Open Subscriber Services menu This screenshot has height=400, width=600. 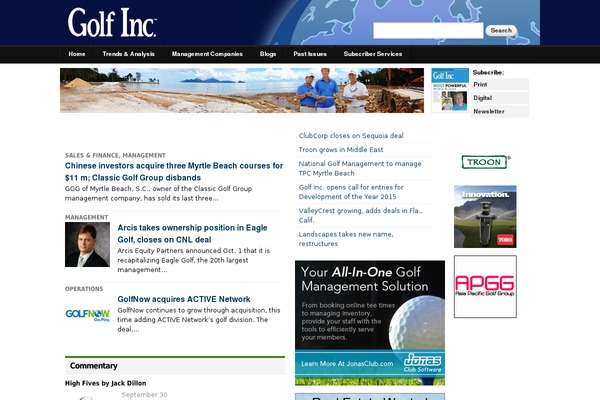click(x=373, y=54)
